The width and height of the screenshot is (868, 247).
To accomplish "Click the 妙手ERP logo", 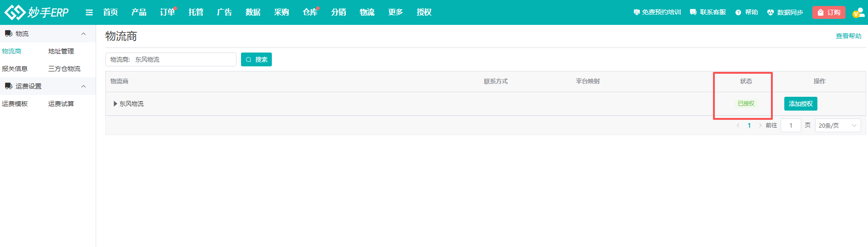I will click(36, 12).
